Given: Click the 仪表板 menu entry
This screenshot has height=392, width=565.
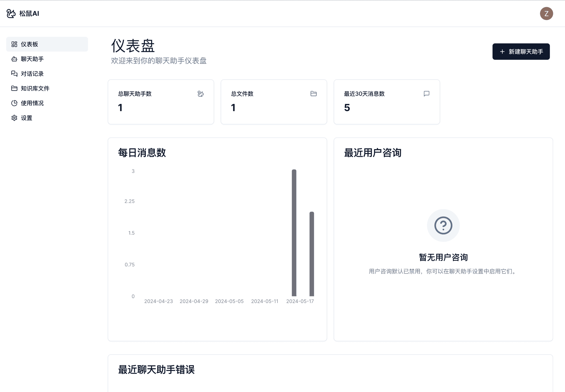Looking at the screenshot, I should (x=29, y=44).
